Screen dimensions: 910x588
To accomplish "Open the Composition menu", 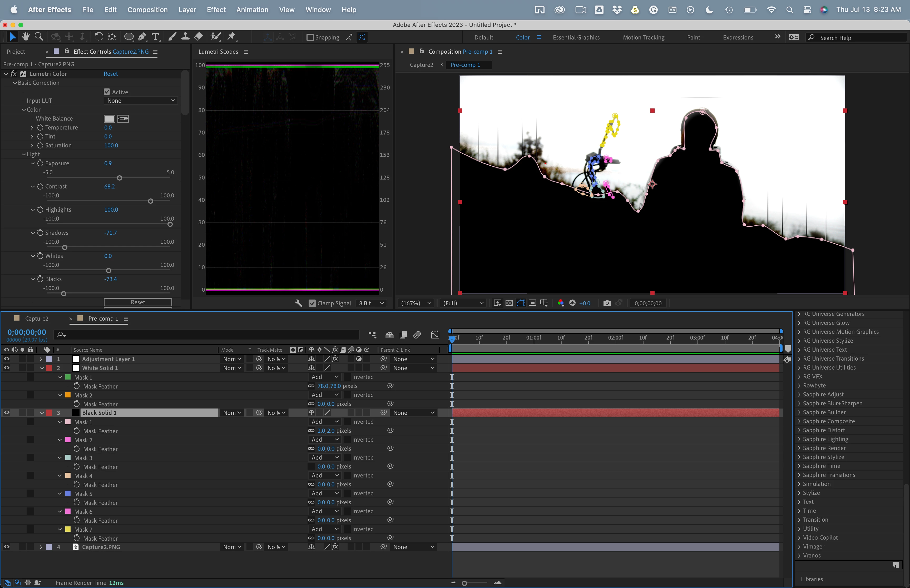I will coord(147,9).
